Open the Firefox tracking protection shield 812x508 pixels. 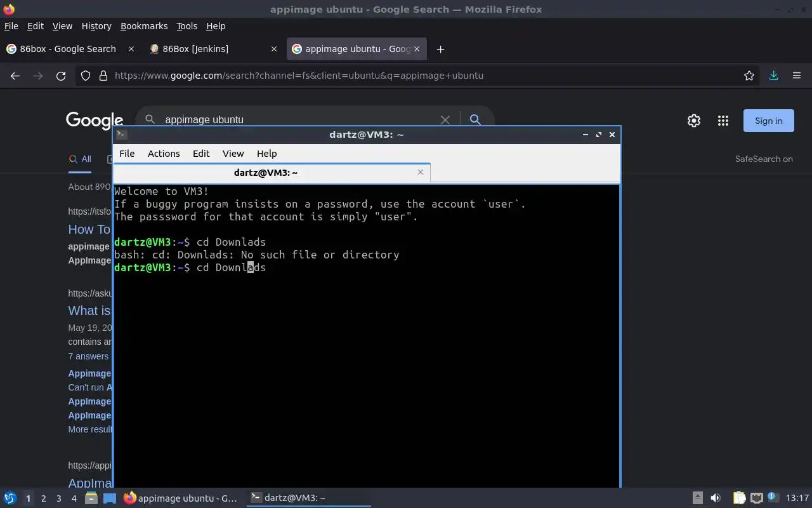pyautogui.click(x=86, y=76)
